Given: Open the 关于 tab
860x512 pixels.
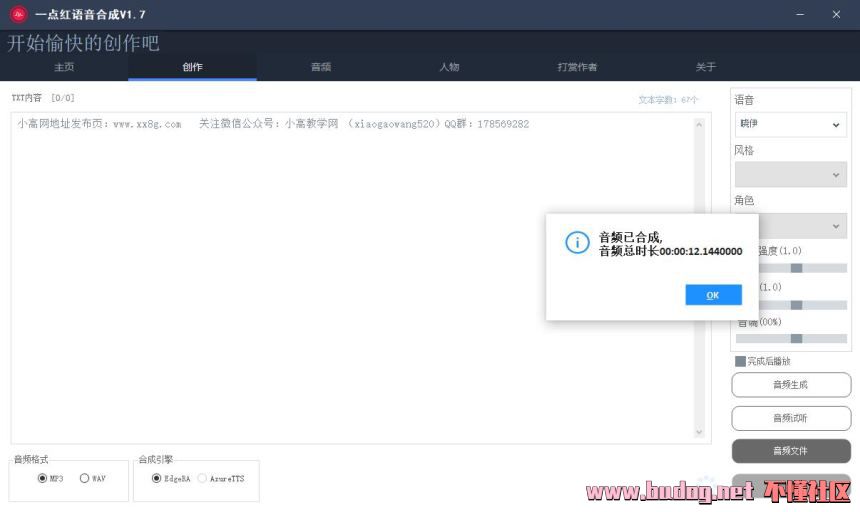Looking at the screenshot, I should [x=705, y=67].
